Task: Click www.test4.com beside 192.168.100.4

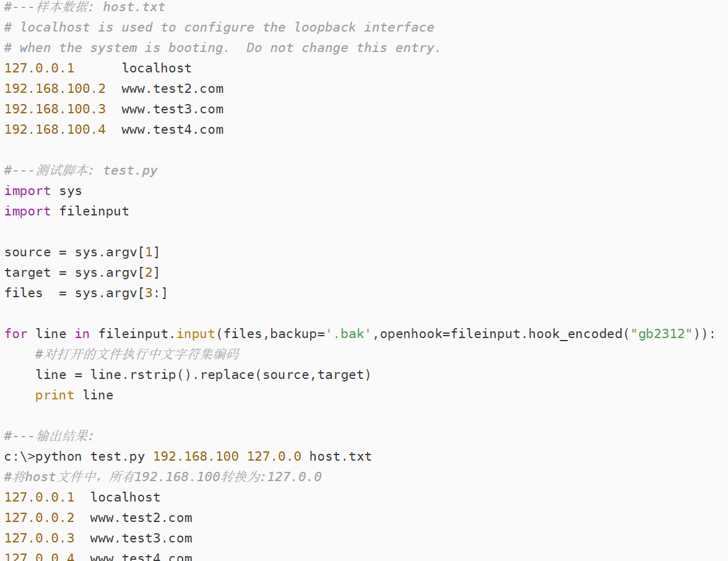Action: 172,129
